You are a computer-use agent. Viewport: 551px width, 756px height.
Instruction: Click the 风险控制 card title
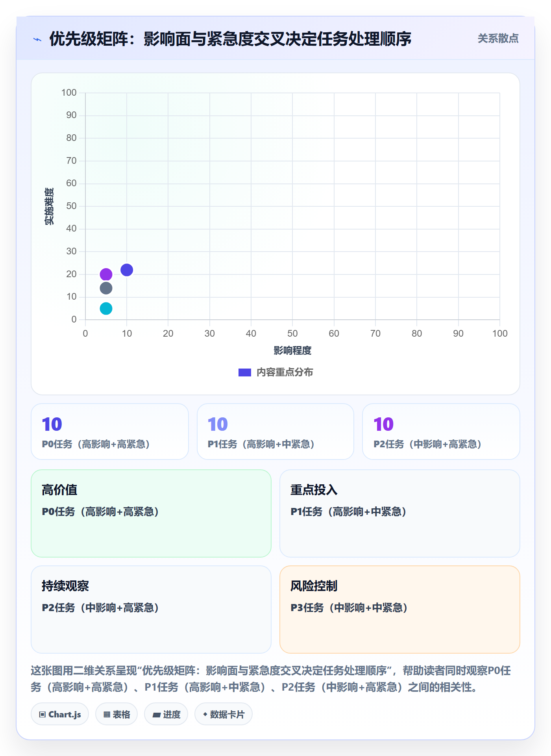[314, 586]
